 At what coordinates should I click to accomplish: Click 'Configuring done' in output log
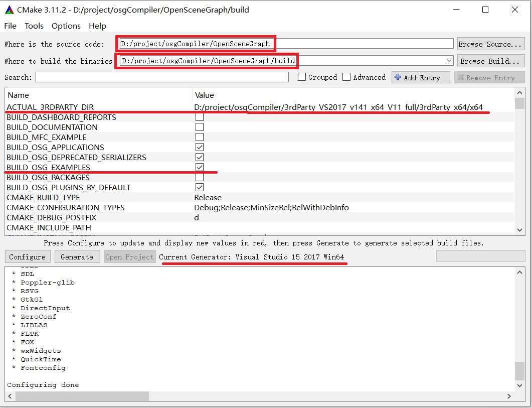point(43,385)
